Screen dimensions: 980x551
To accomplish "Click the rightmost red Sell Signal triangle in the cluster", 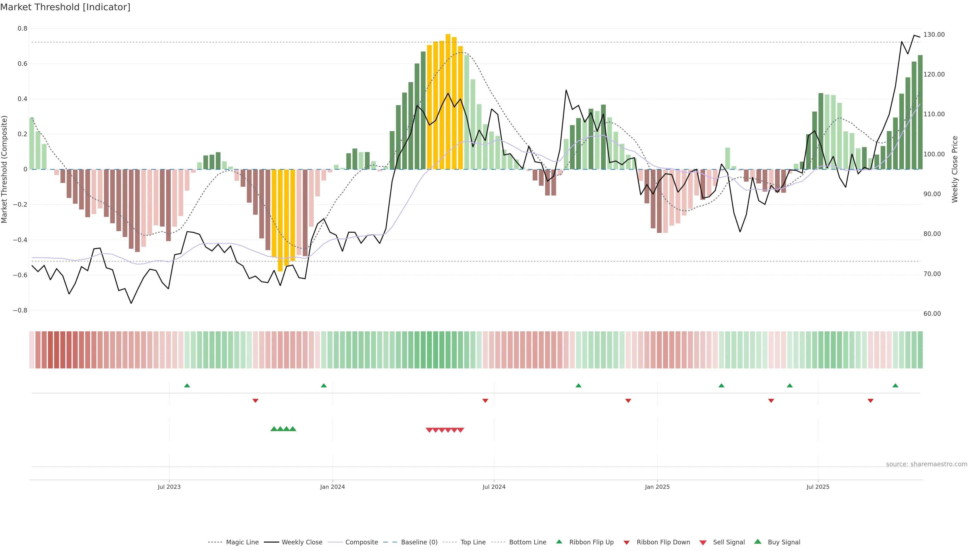I will [x=460, y=430].
